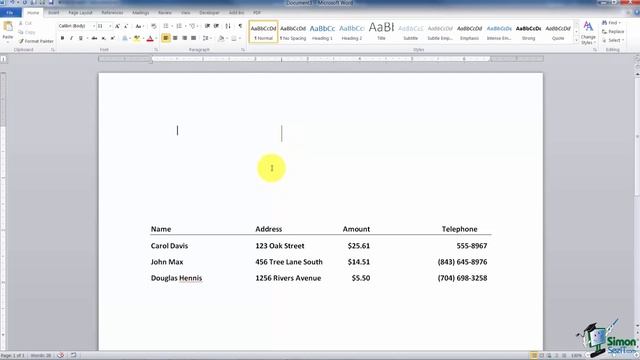This screenshot has width=640, height=360.
Task: Open the Font dialog launcher
Action: coord(156,50)
